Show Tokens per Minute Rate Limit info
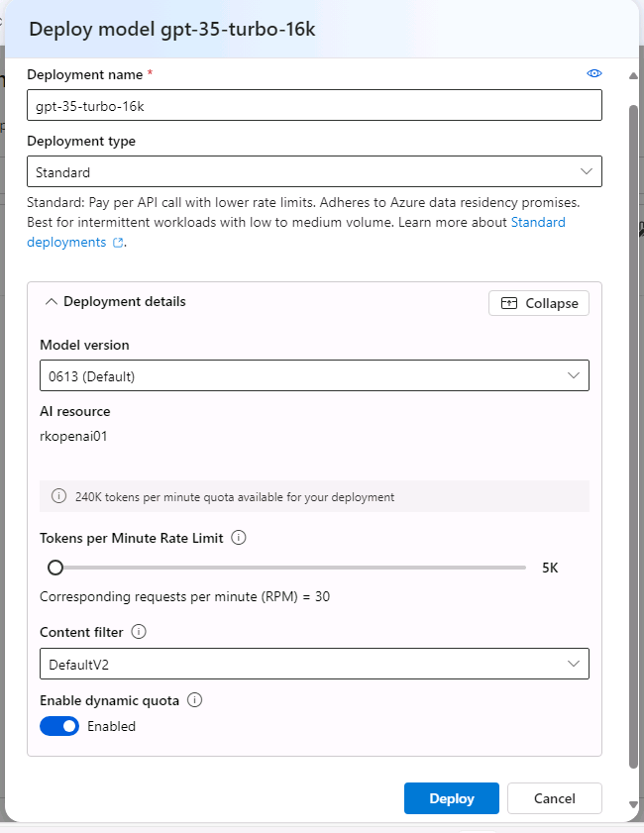This screenshot has width=644, height=833. click(x=238, y=538)
